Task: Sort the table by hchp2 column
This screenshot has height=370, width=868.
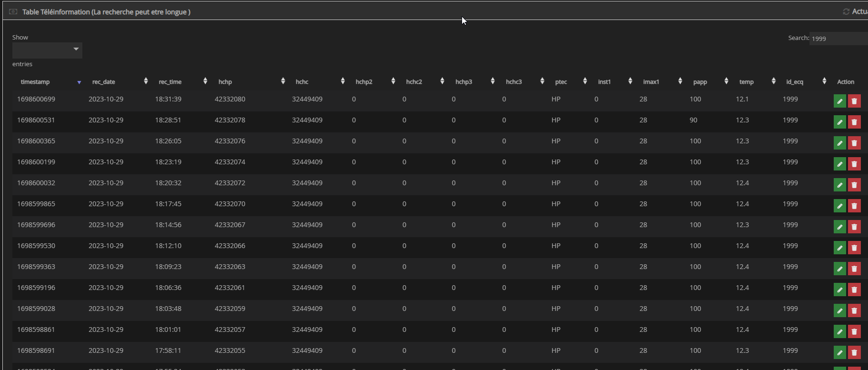Action: [373, 82]
